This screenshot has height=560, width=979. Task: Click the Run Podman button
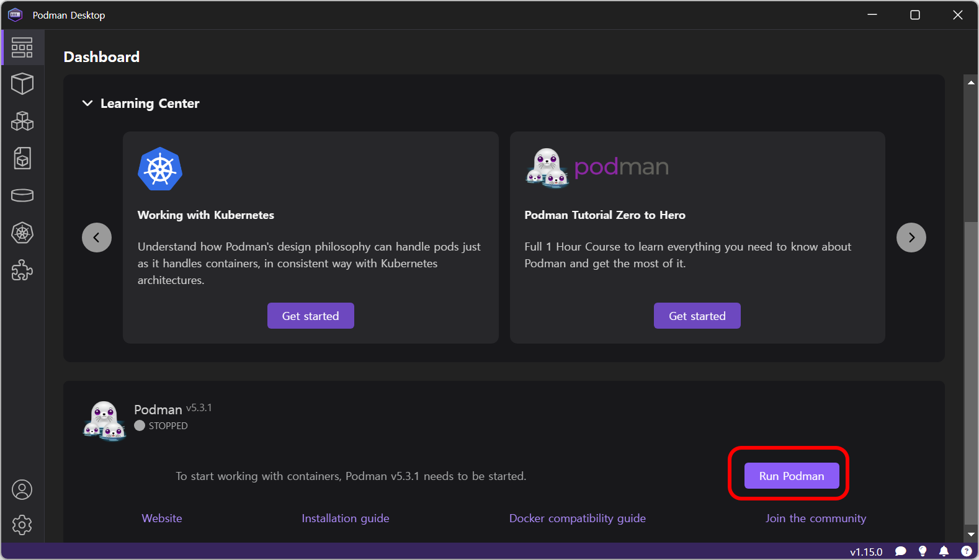point(792,476)
